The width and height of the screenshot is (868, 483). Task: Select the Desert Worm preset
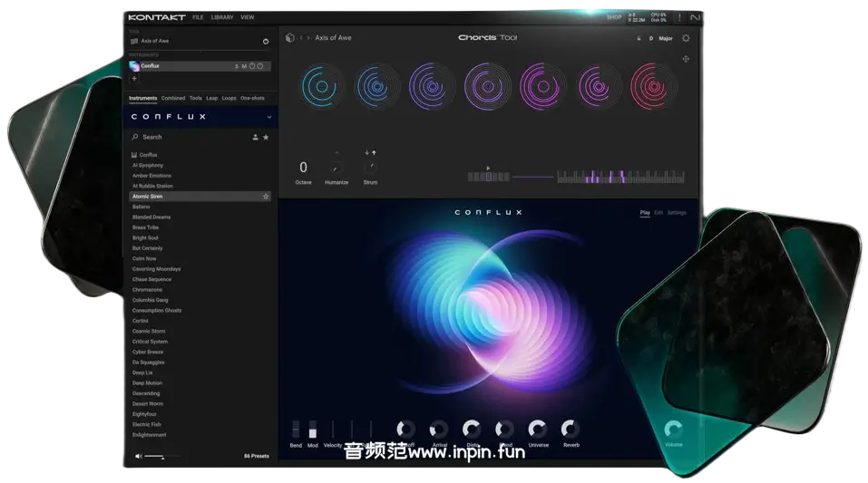point(148,404)
